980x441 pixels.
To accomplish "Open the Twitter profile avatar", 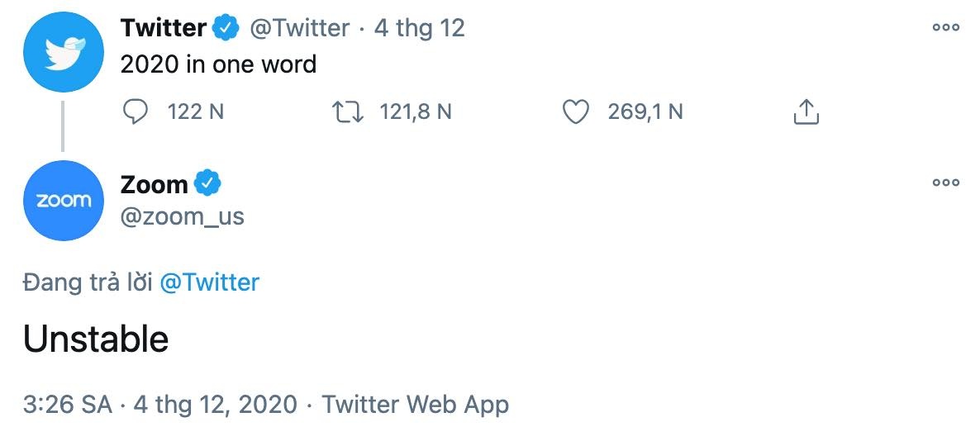I will coord(63,51).
